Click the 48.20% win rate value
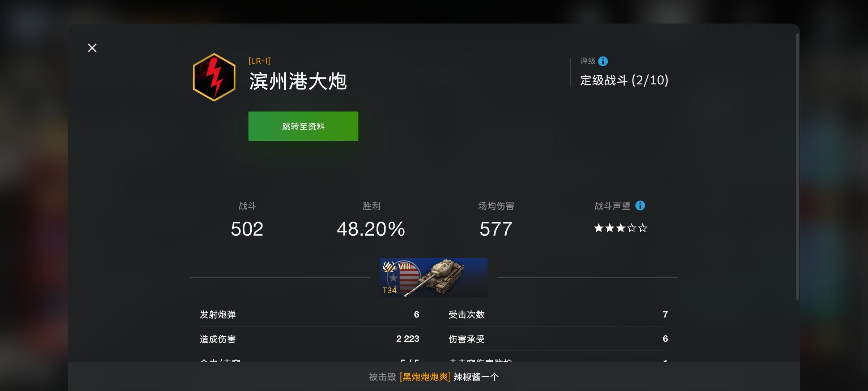Image resolution: width=868 pixels, height=391 pixels. coord(371,229)
